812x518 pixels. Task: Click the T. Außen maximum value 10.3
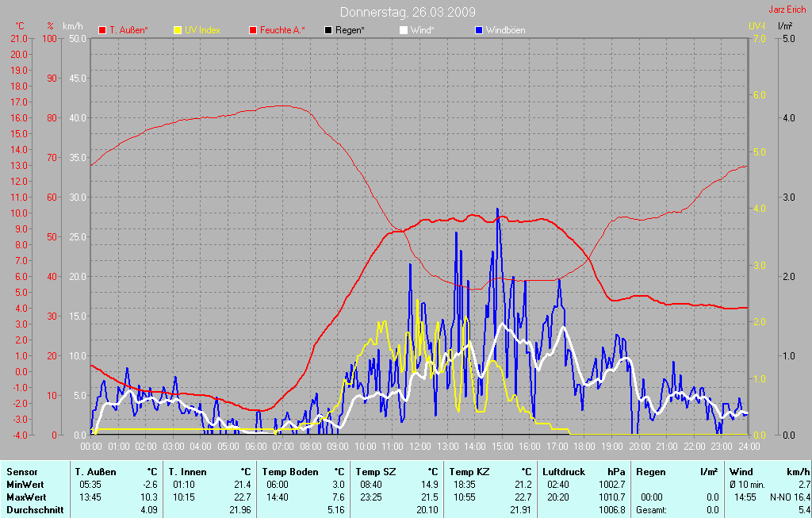click(149, 497)
